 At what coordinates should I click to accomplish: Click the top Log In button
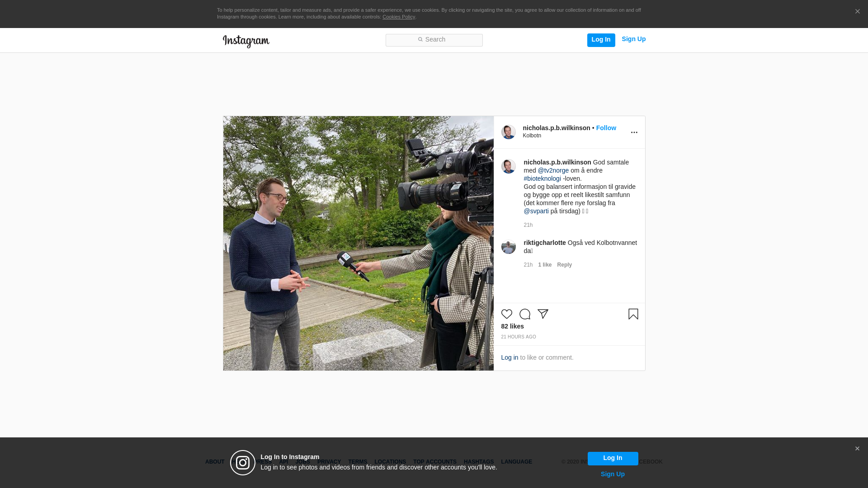coord(601,40)
